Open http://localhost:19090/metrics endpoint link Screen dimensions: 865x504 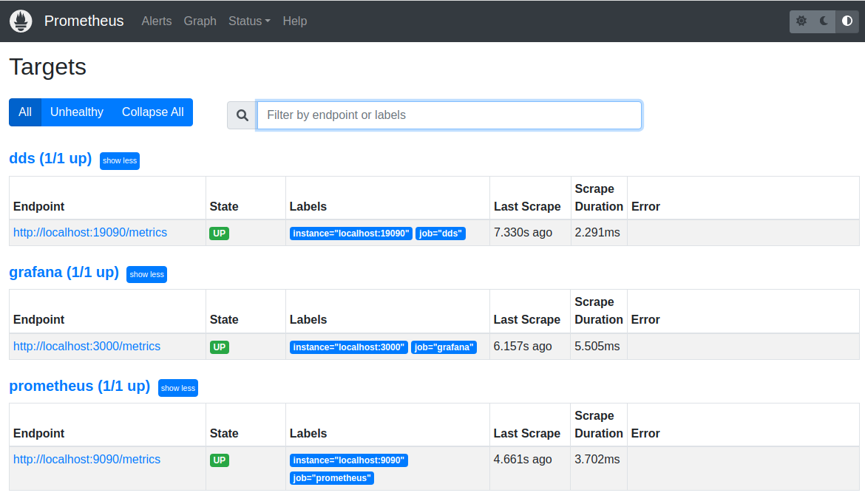click(90, 233)
